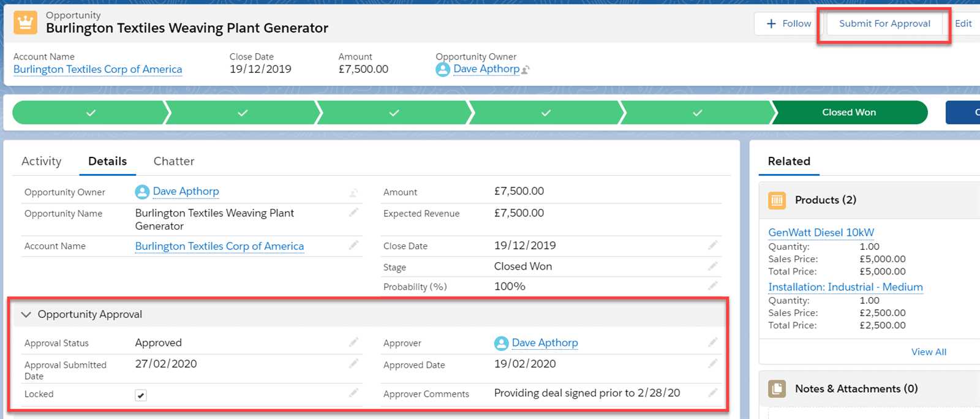Click Expected Revenue value £7,500.00

pos(519,213)
